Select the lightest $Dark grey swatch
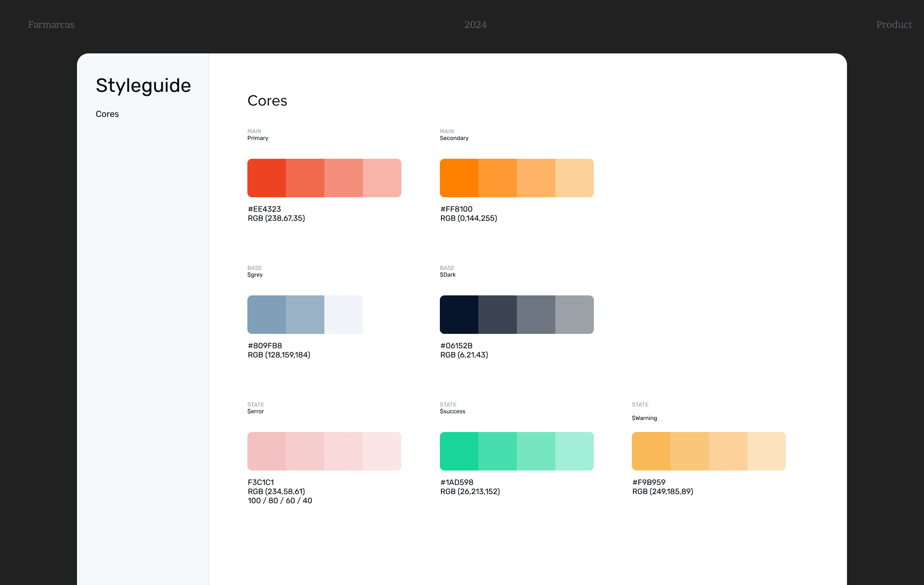This screenshot has height=585, width=924. point(575,315)
